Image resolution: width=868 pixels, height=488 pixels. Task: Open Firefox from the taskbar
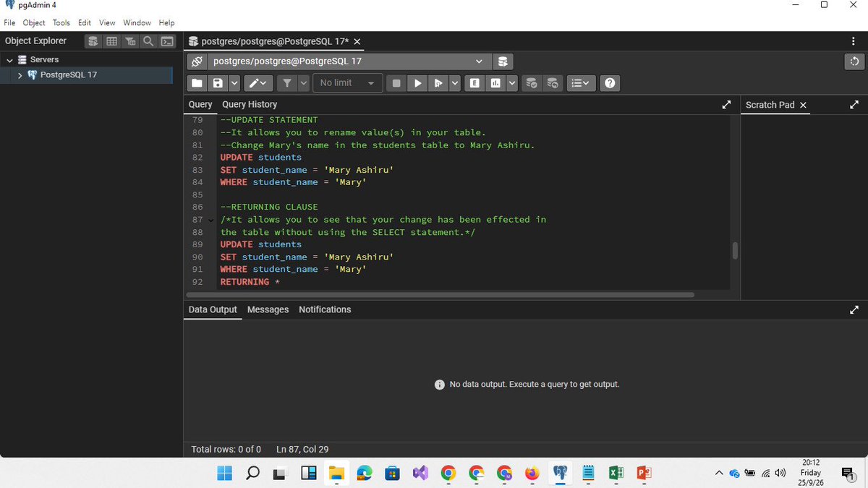coord(532,474)
